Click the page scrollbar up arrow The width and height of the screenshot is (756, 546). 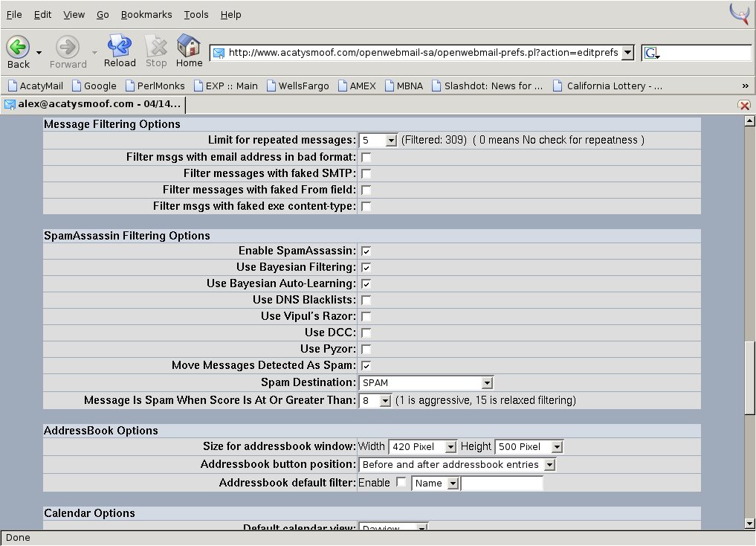[749, 121]
